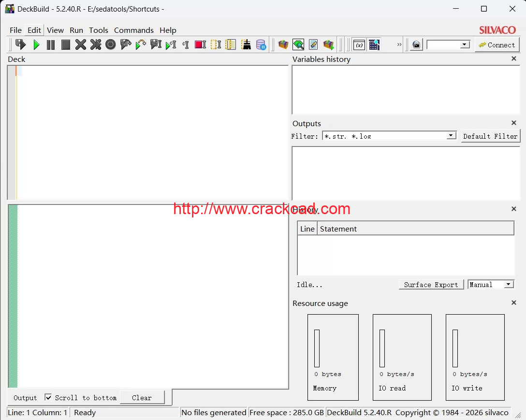Click the Default Filter button

tap(490, 136)
